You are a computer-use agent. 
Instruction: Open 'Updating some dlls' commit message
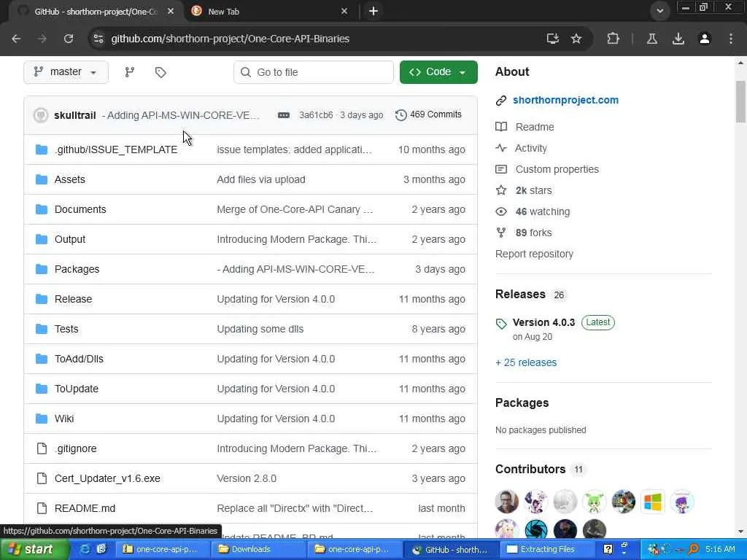click(260, 329)
